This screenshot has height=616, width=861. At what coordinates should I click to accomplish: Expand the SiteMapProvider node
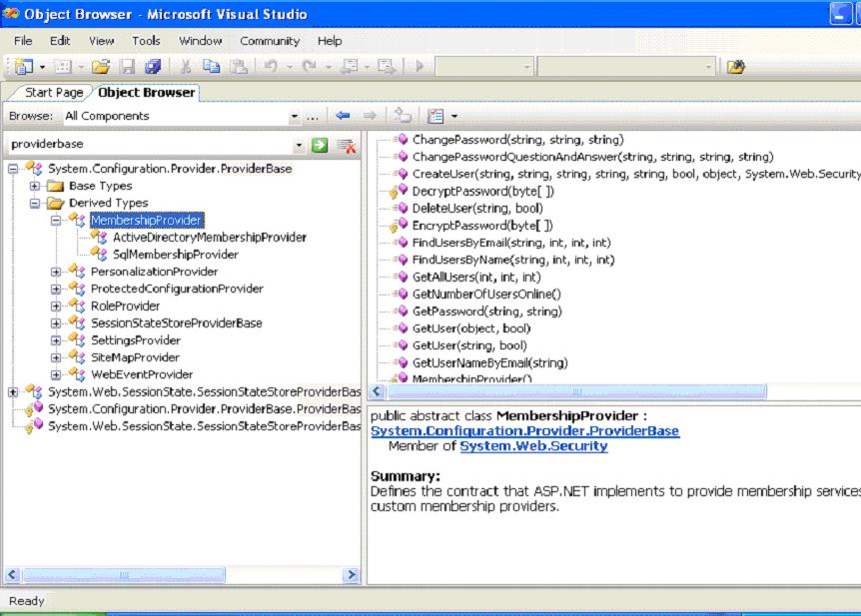[x=56, y=358]
